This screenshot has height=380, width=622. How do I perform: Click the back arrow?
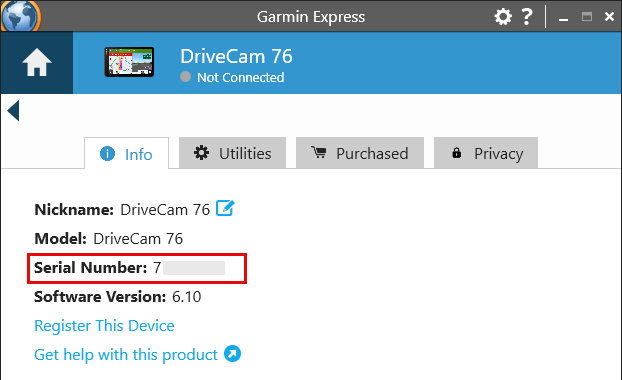[x=13, y=111]
